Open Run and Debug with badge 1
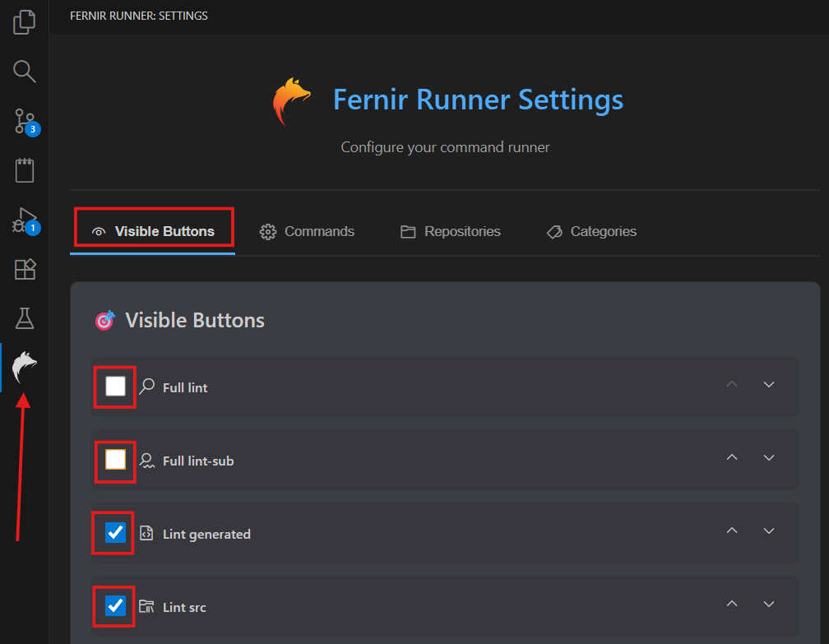The height and width of the screenshot is (644, 829). 25,220
